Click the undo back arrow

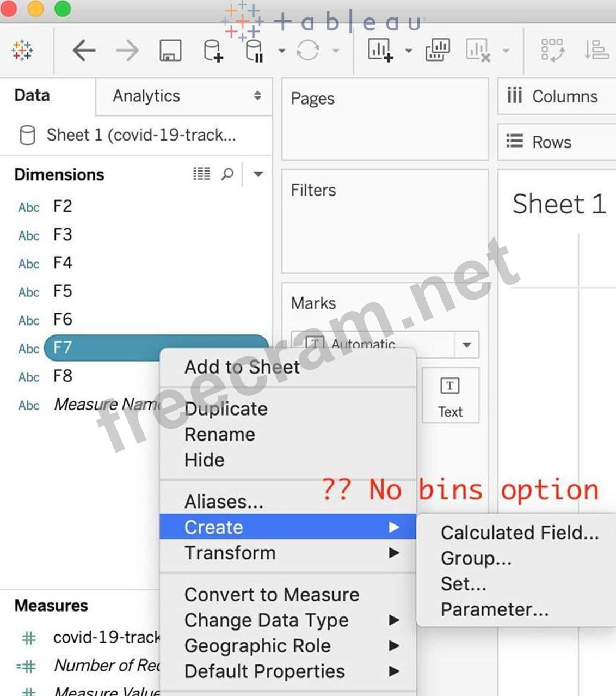pos(84,51)
